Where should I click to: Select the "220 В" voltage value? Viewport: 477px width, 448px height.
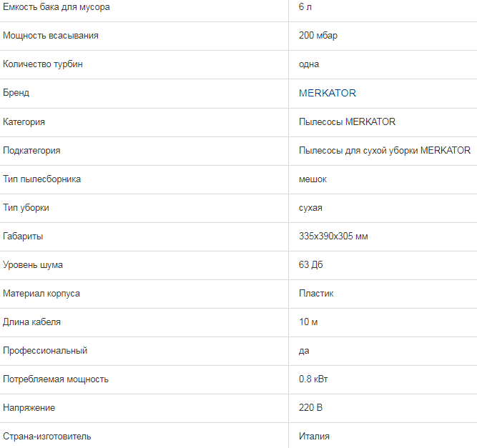310,407
